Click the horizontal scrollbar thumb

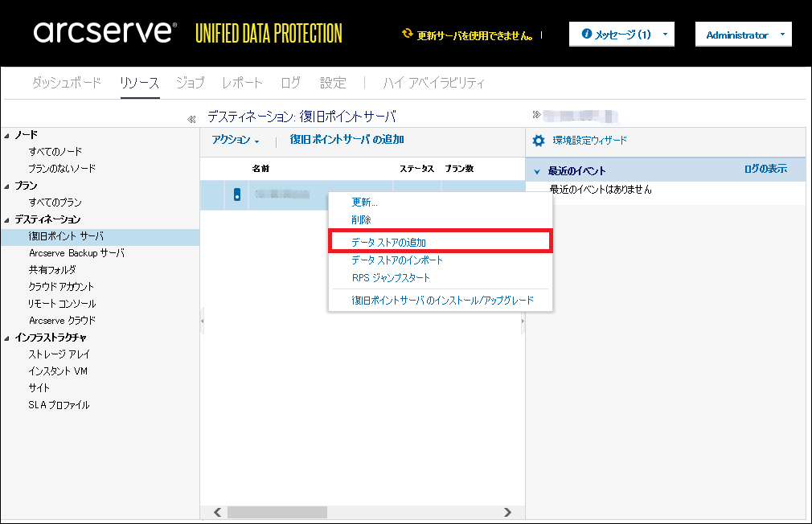click(x=277, y=512)
